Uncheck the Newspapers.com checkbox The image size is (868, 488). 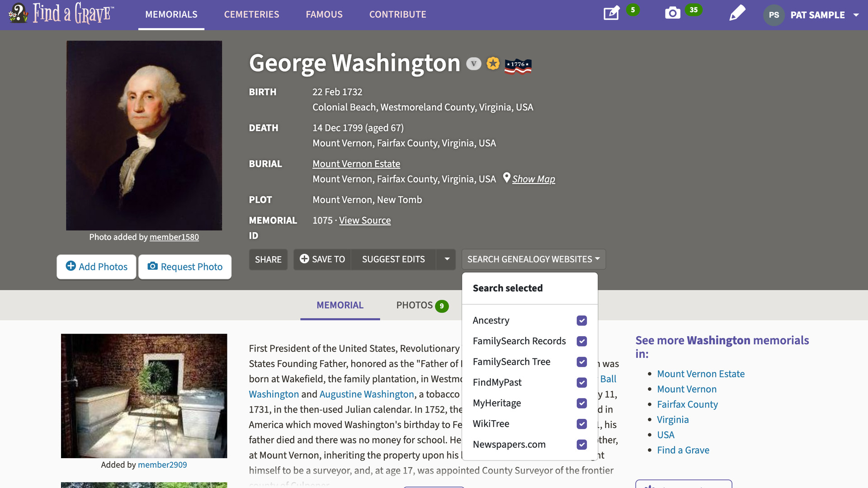[x=582, y=445]
